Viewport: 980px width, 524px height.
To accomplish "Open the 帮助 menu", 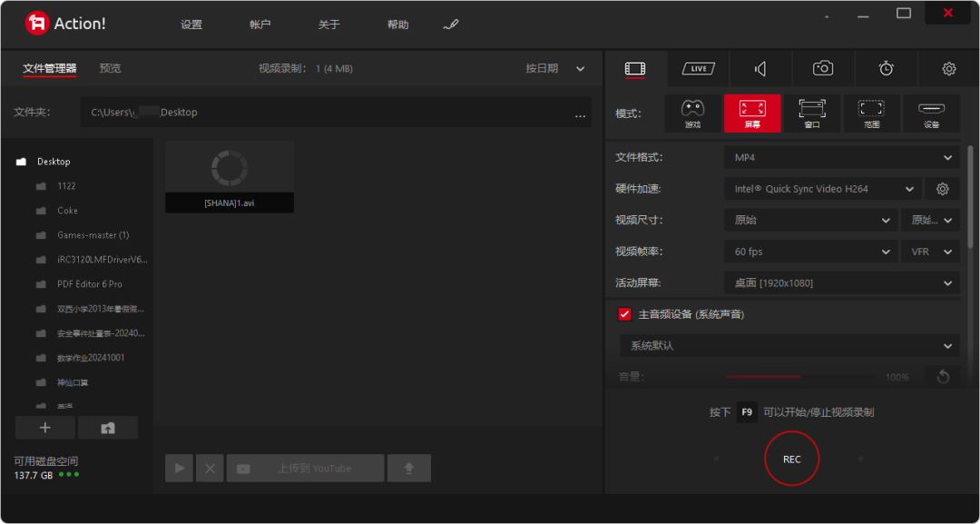I will click(398, 25).
